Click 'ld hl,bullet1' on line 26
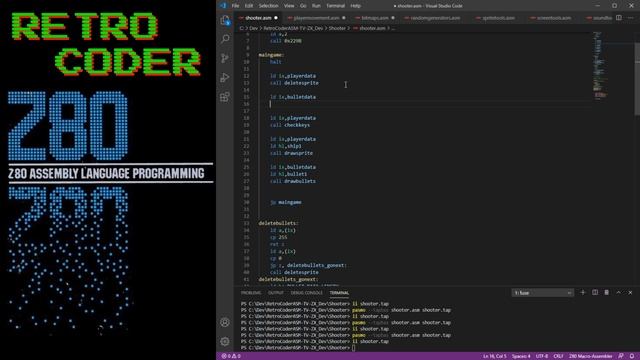The height and width of the screenshot is (360, 640). tap(288, 174)
